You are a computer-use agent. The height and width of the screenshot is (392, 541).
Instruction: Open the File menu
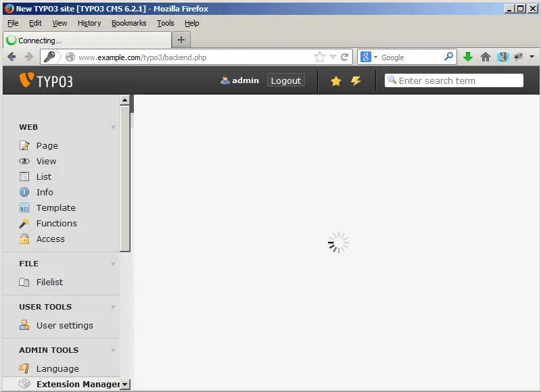(x=13, y=23)
